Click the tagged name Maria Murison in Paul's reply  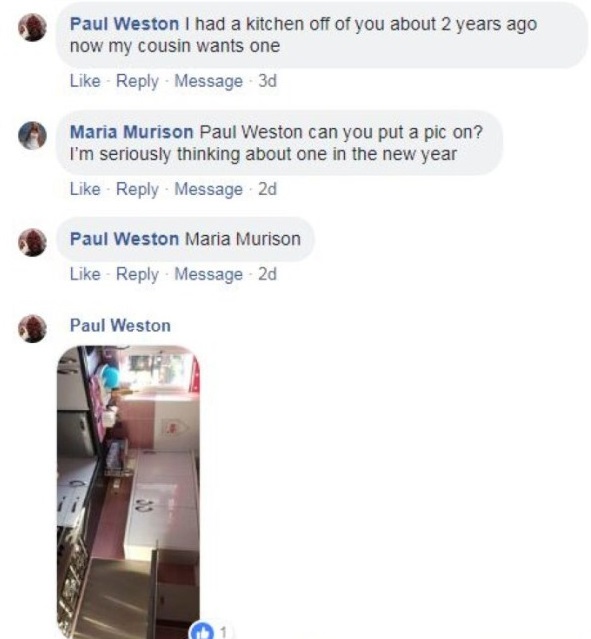243,239
